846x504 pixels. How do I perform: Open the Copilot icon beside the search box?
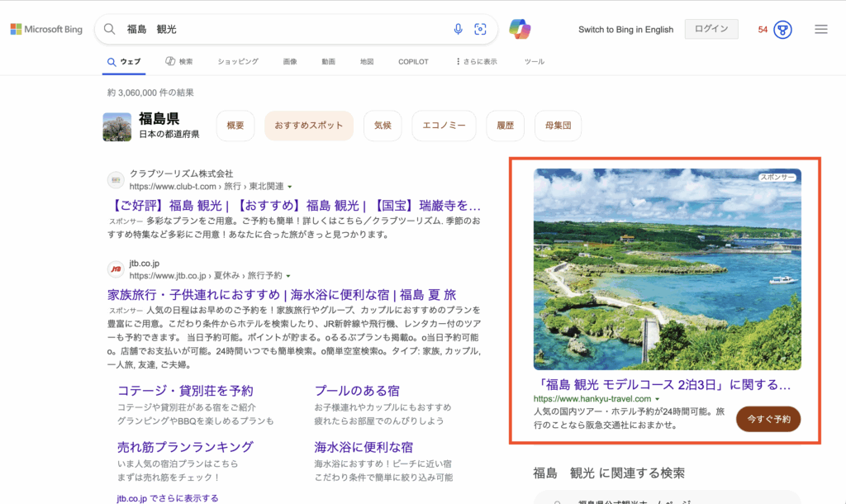click(520, 29)
